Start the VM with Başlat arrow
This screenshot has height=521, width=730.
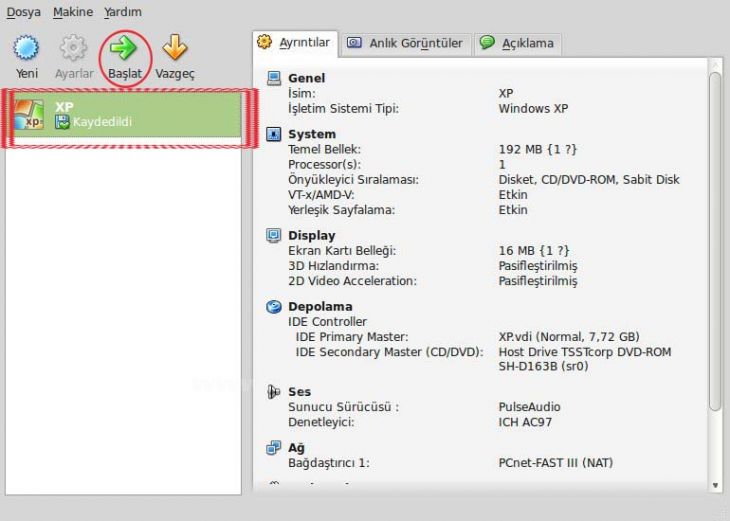124,48
